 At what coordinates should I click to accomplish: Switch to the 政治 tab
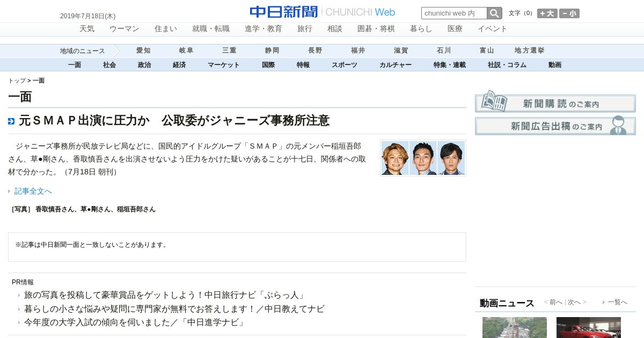(x=144, y=65)
